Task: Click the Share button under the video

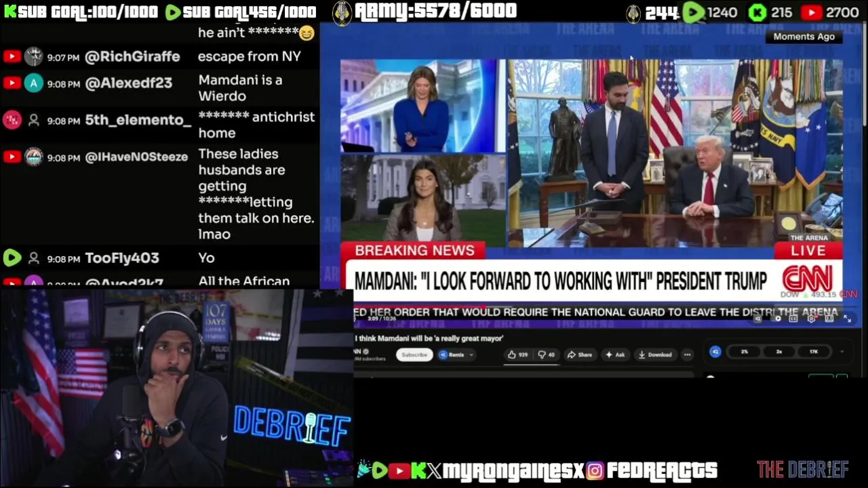Action: [x=580, y=354]
